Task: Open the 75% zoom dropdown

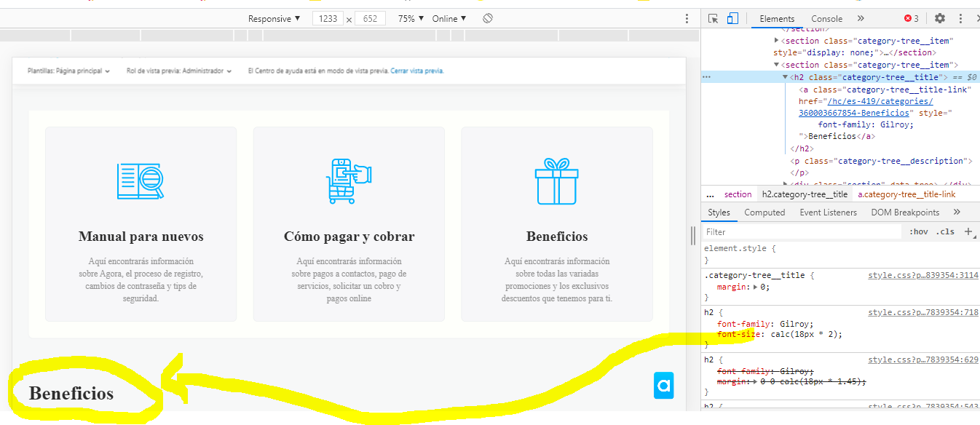Action: 411,19
